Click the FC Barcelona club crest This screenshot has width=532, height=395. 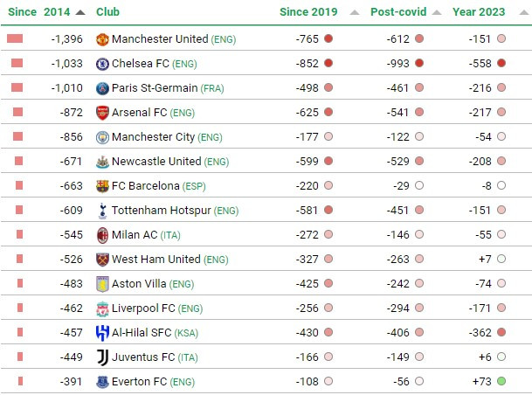click(102, 186)
